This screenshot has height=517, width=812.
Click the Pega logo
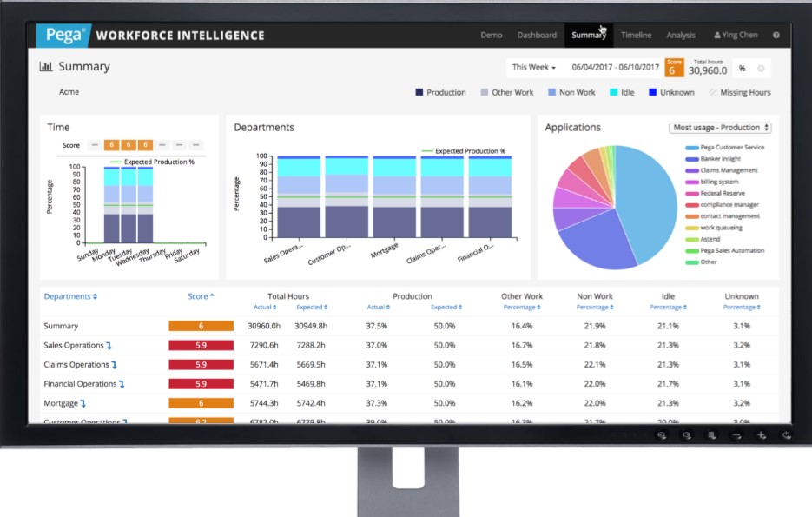64,36
